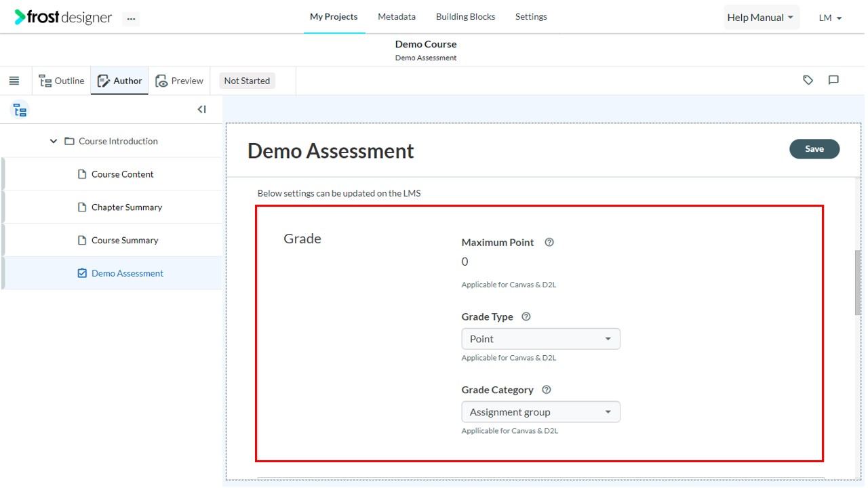868x488 pixels.
Task: Click the vertical scrollbar thumb
Action: click(x=858, y=282)
